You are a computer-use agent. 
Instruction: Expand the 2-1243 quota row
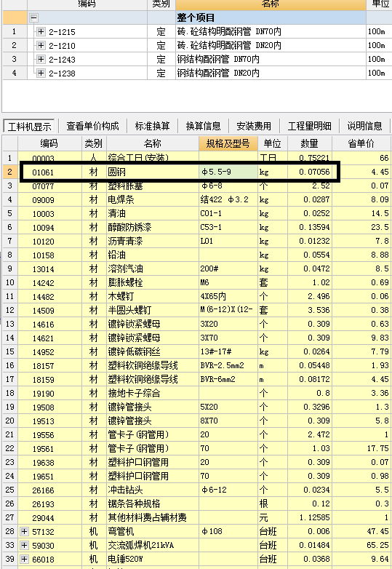41,59
